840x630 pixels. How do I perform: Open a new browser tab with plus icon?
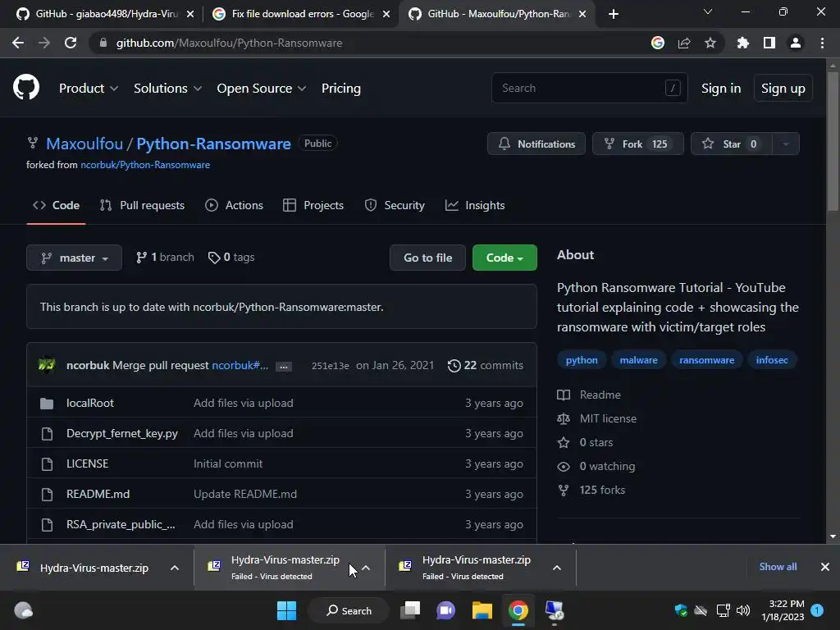tap(614, 14)
